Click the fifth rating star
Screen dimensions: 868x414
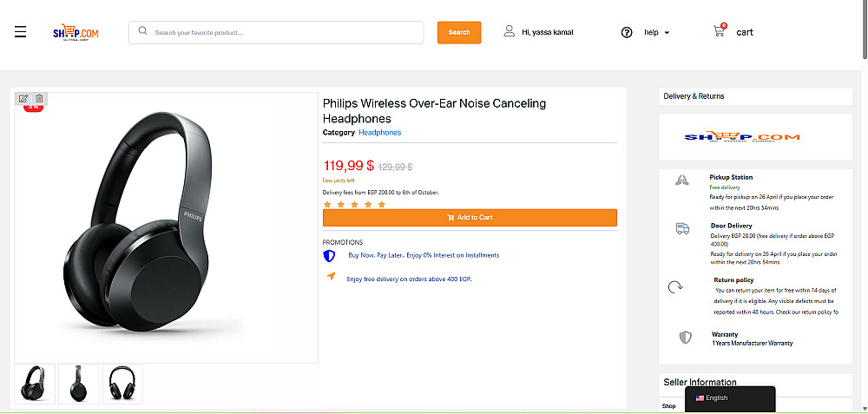[382, 205]
